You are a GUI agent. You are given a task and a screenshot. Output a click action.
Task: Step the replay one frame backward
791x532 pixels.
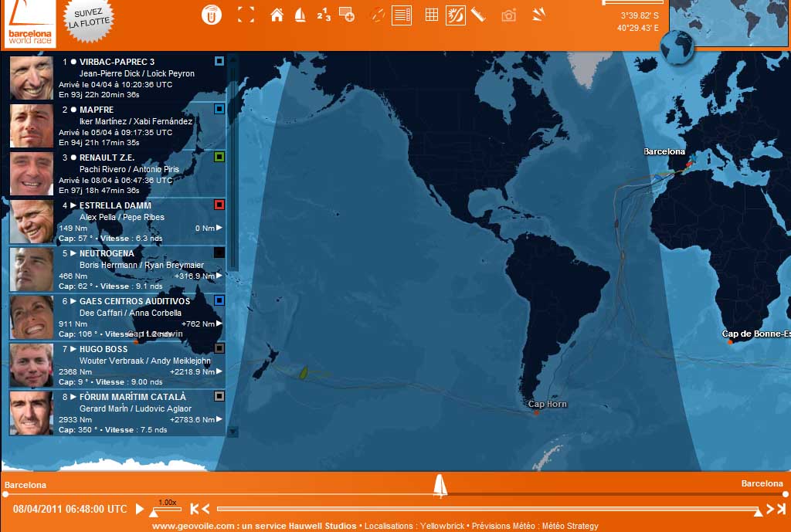click(x=205, y=509)
